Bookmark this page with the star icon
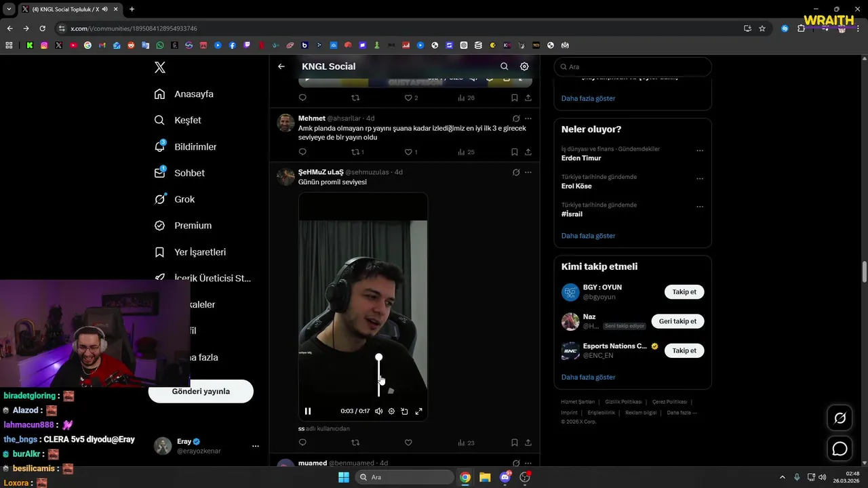 coord(762,28)
